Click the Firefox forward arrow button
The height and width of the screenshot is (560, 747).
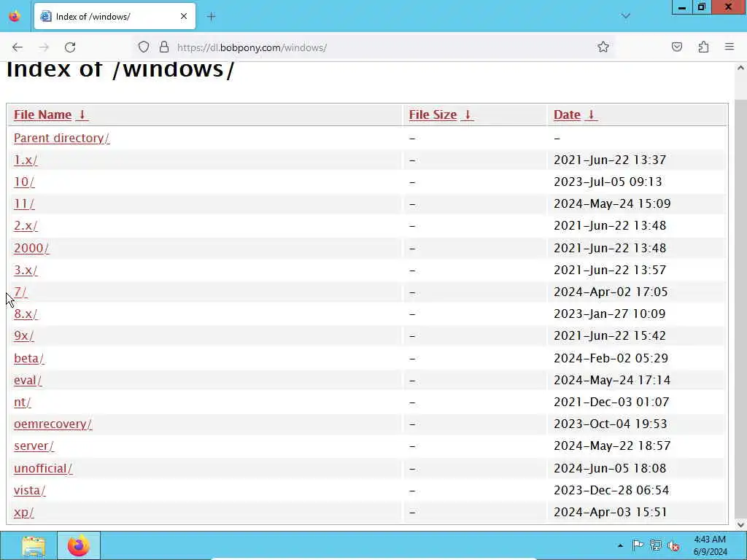[x=44, y=47]
